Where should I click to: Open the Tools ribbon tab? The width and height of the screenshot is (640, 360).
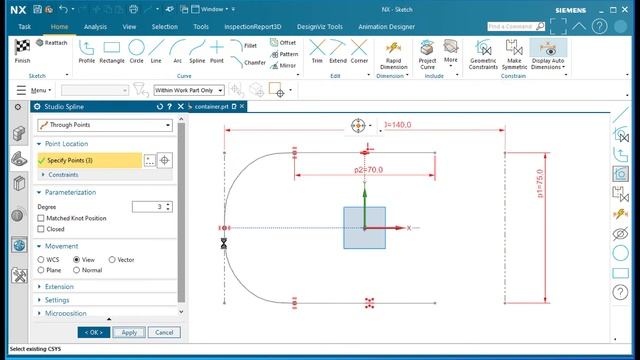click(x=201, y=27)
